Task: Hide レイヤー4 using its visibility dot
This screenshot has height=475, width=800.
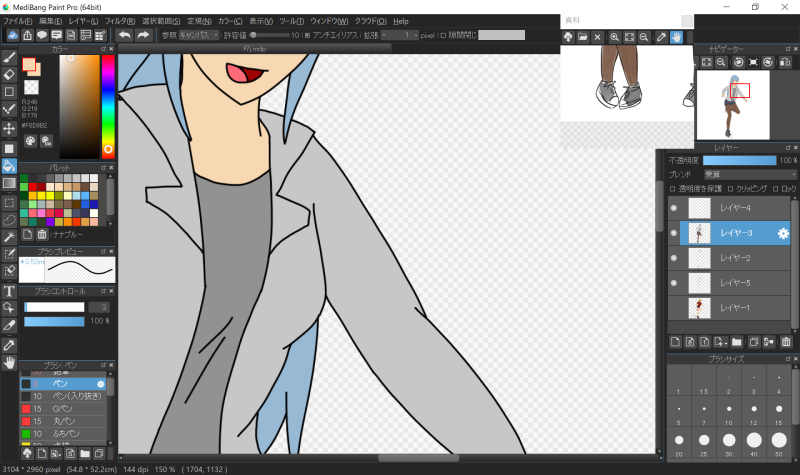Action: [674, 208]
